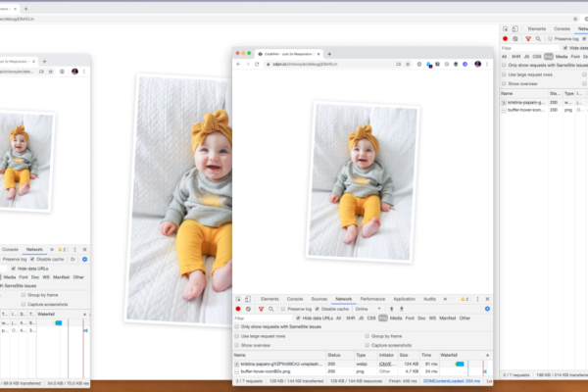Click red filter funnel in center window DevTools

[x=261, y=309]
